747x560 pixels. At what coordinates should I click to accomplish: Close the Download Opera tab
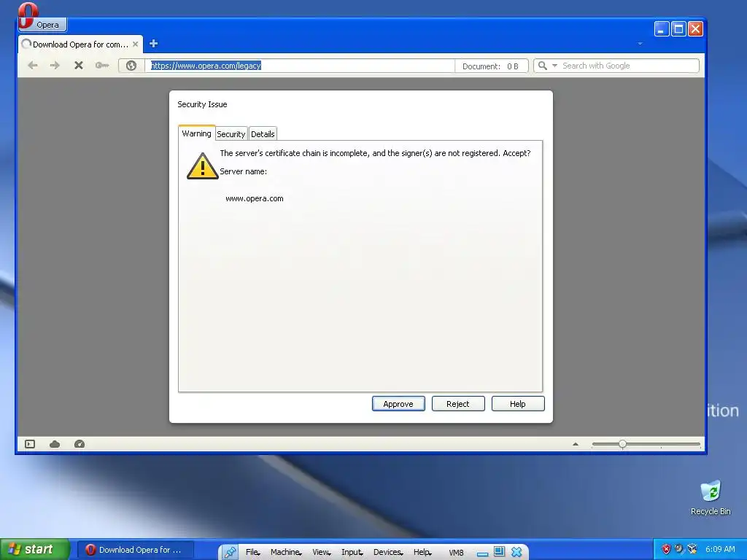pyautogui.click(x=135, y=44)
